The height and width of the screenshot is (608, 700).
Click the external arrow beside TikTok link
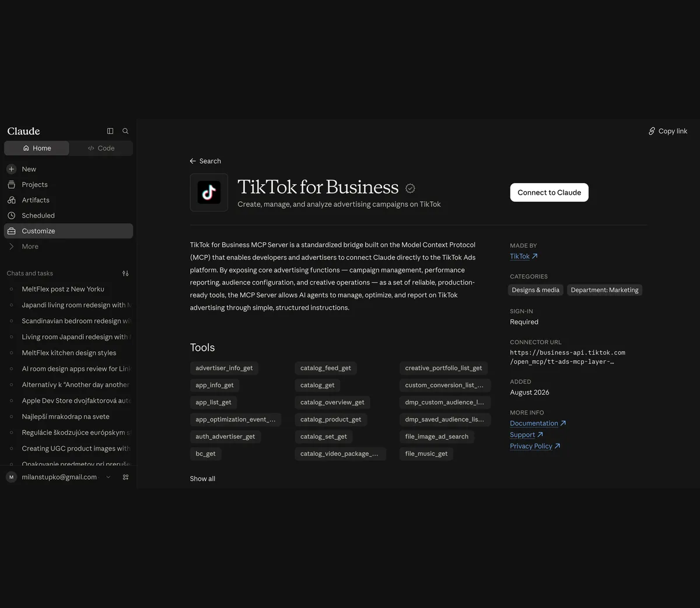coord(535,256)
